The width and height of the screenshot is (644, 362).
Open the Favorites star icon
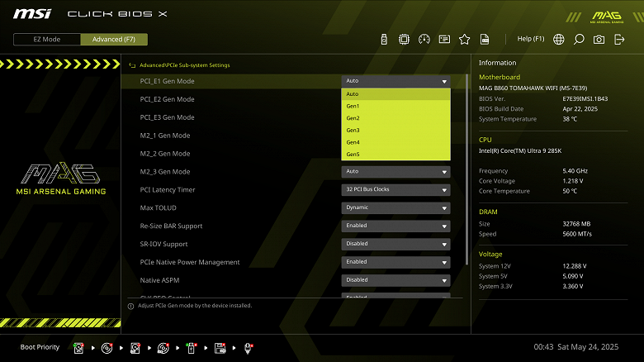pos(465,39)
